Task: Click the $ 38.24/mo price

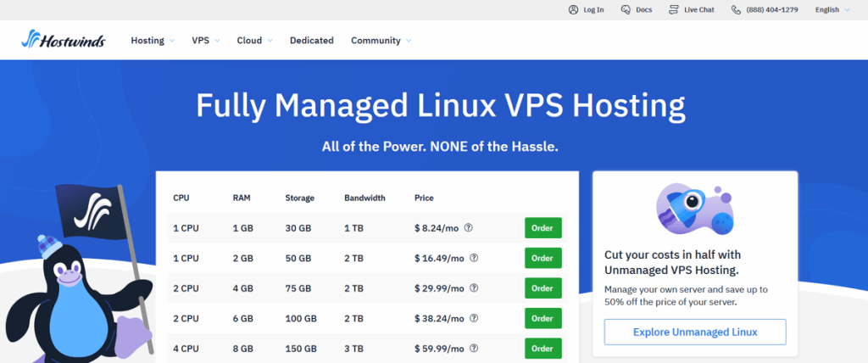Action: [x=439, y=319]
